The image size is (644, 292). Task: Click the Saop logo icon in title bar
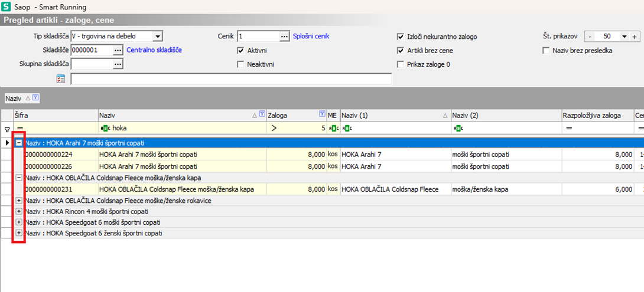coord(7,7)
